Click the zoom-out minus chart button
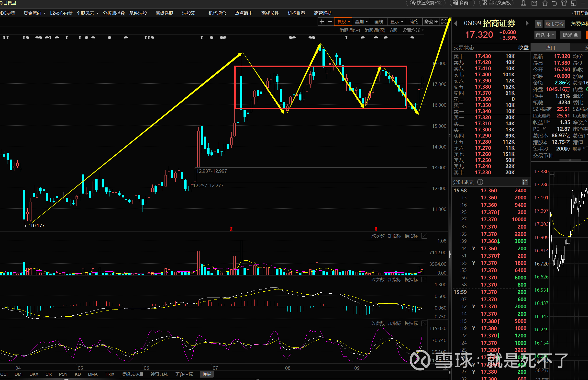588x380 pixels. click(330, 22)
